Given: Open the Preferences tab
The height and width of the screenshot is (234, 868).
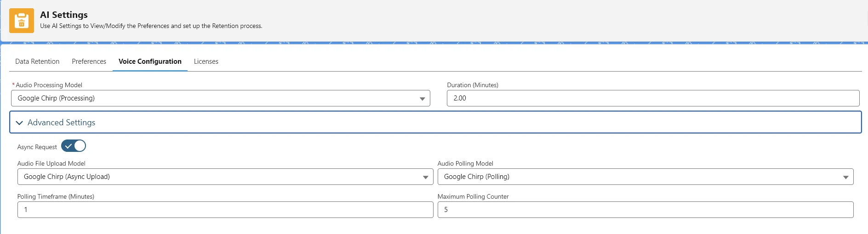Looking at the screenshot, I should 89,61.
